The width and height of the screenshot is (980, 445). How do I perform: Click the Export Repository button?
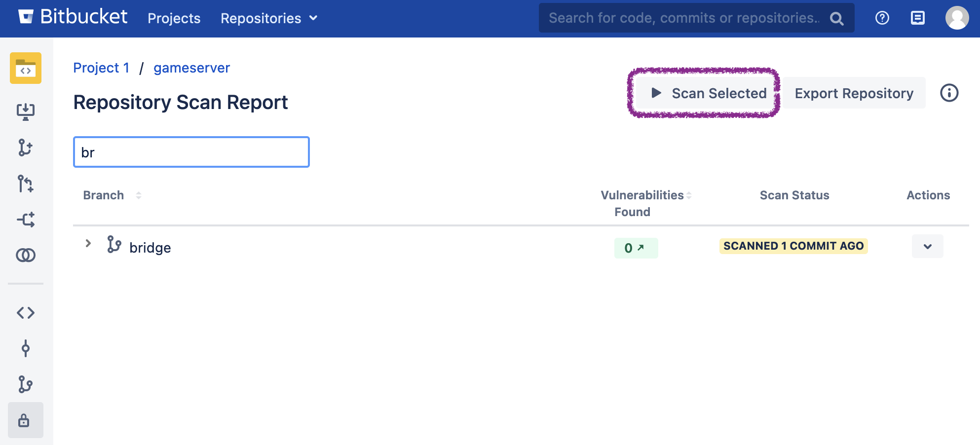click(854, 93)
